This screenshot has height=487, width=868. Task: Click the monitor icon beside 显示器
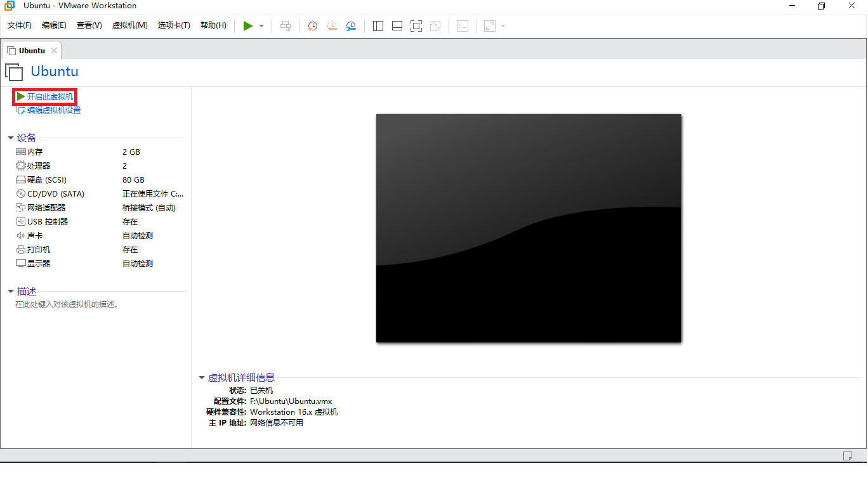click(x=21, y=264)
